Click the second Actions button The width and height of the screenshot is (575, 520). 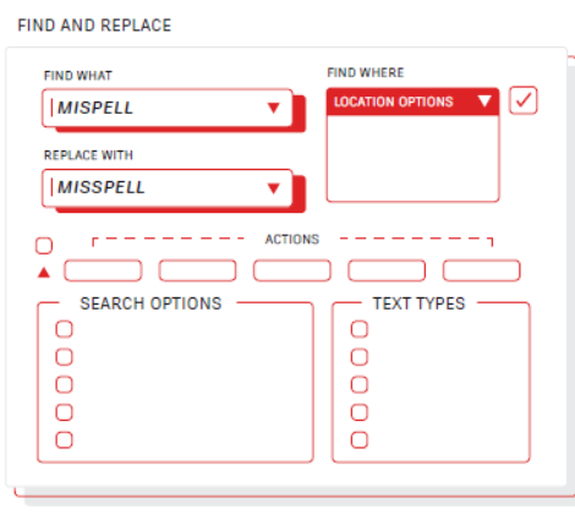click(x=197, y=271)
